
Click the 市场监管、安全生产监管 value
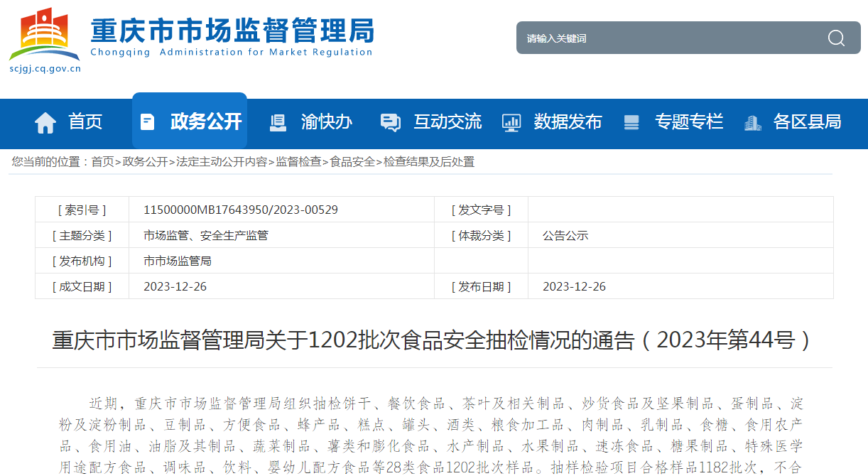tap(206, 235)
